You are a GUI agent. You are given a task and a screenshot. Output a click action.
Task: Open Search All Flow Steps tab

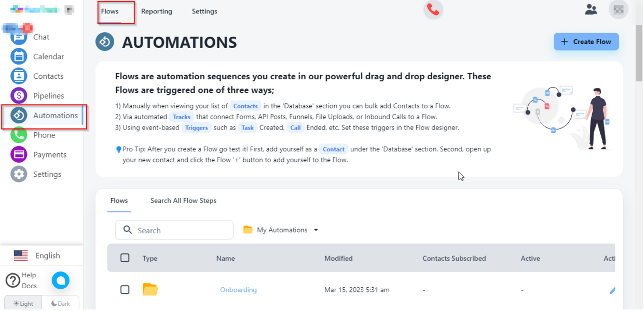[183, 201]
